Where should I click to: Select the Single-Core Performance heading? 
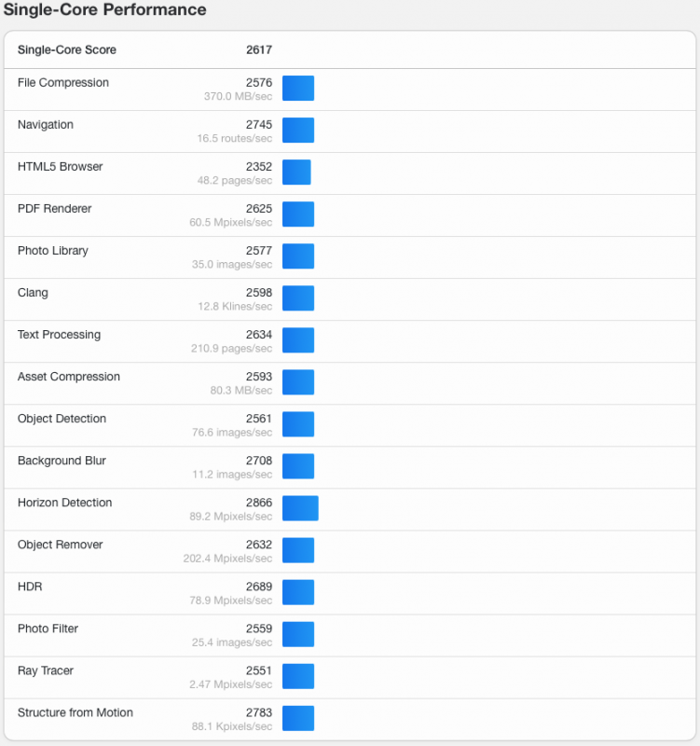(105, 10)
